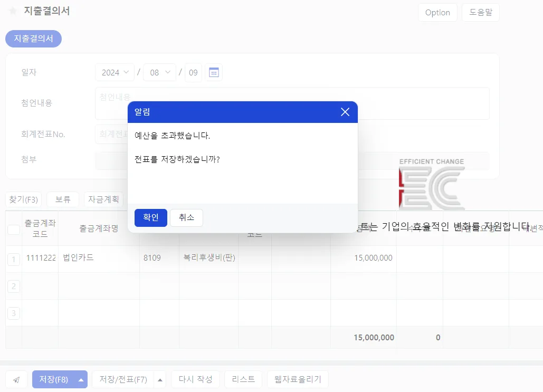Click the 복리후생비(판) cell
The image size is (543, 392).
pyautogui.click(x=209, y=258)
